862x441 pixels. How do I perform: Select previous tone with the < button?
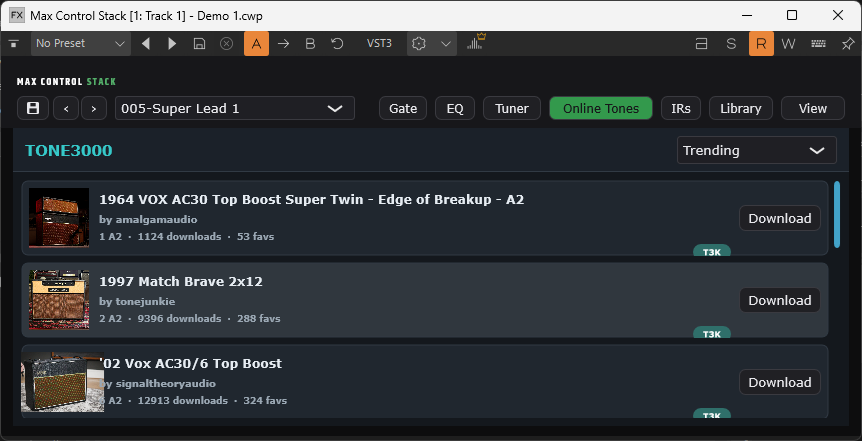click(66, 108)
